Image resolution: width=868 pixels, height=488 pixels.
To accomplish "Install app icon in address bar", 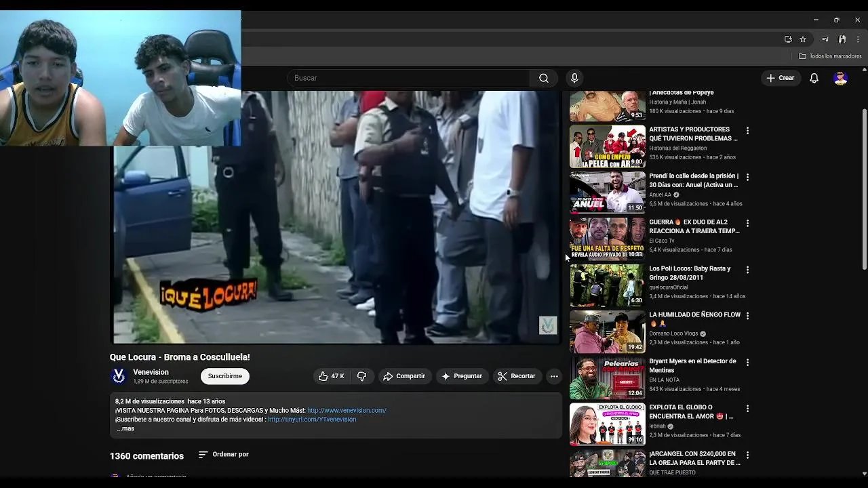I will point(788,39).
